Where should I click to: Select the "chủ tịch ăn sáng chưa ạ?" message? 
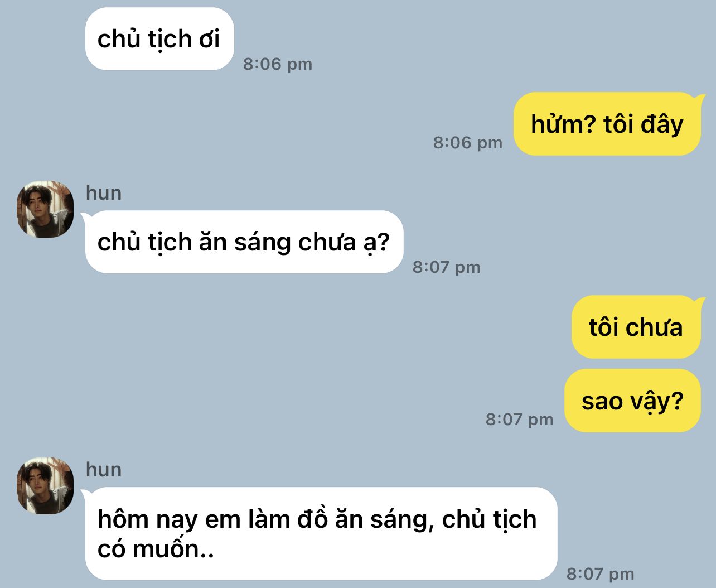[244, 242]
